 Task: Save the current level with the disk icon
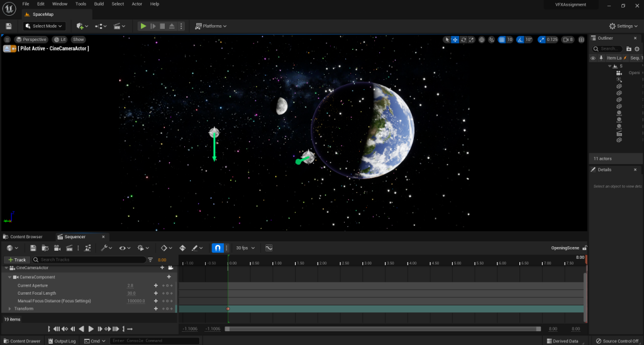pyautogui.click(x=9, y=26)
